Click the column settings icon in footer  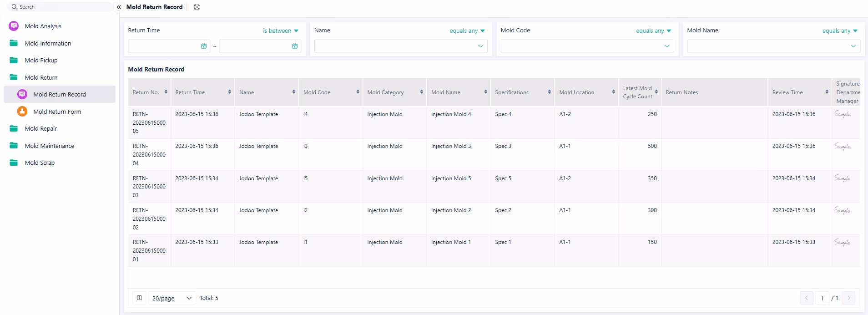pos(140,298)
